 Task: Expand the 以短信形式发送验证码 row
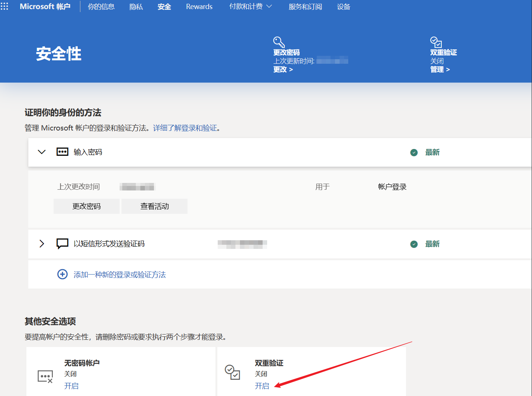coord(42,244)
